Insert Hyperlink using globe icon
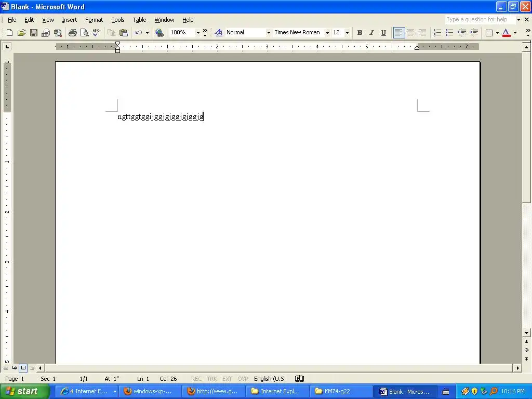The image size is (532, 399). [x=159, y=33]
